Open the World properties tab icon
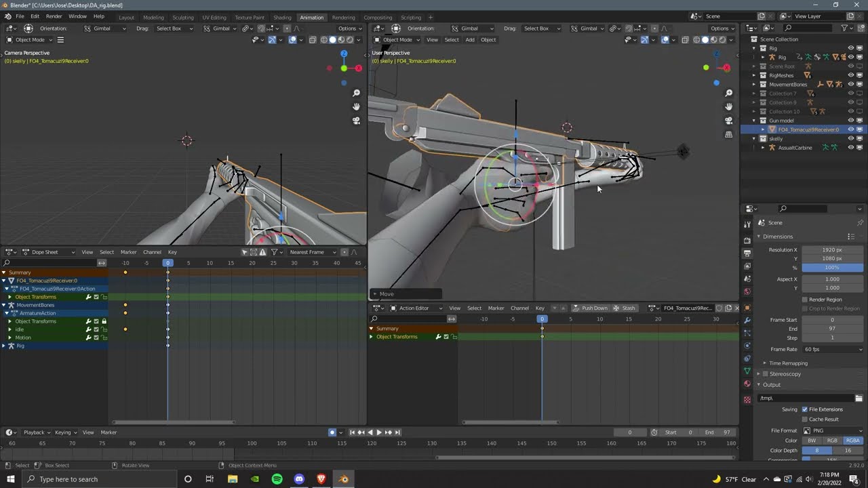 tap(747, 291)
